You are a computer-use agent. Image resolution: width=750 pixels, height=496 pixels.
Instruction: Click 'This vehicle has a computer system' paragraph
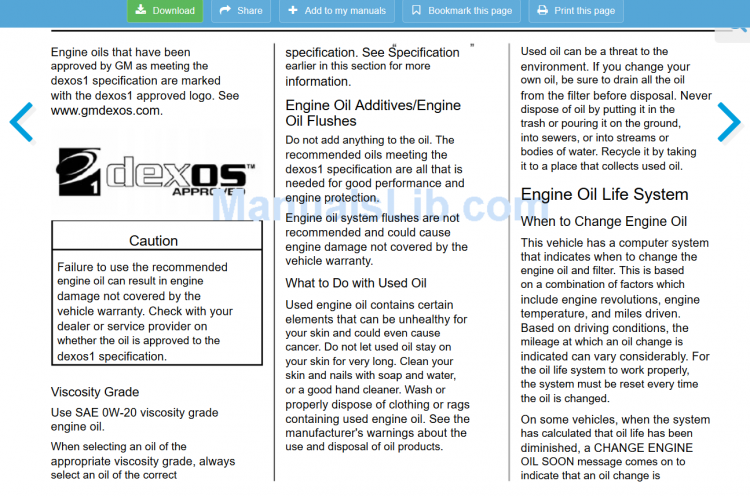[x=615, y=320]
